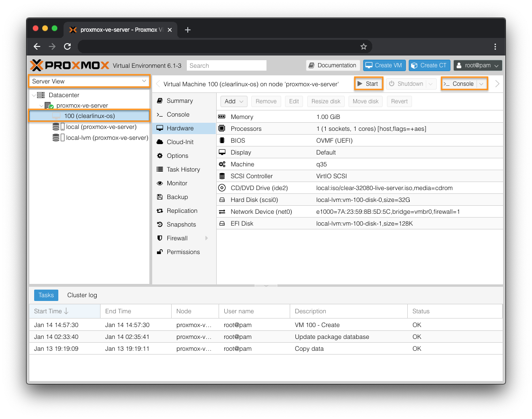
Task: Click the Processors chip icon
Action: (x=221, y=128)
